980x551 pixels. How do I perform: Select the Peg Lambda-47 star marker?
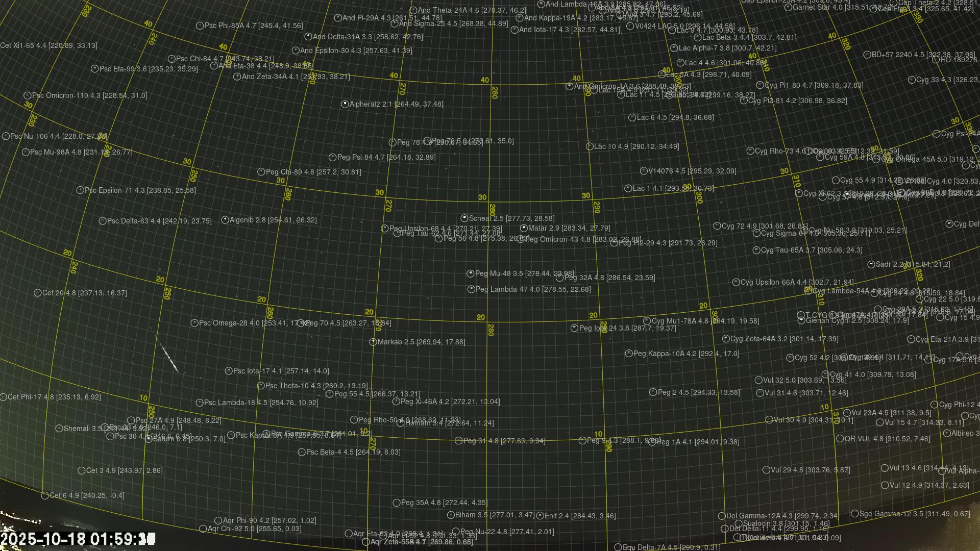pyautogui.click(x=471, y=289)
